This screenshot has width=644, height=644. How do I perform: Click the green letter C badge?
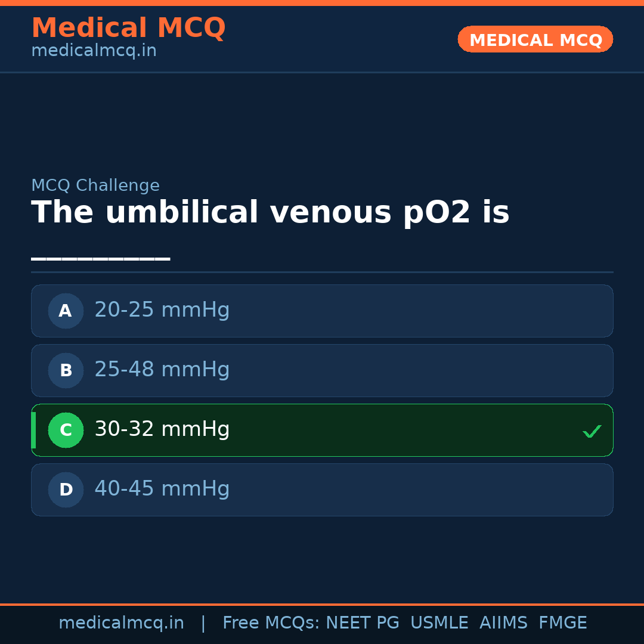point(66,430)
